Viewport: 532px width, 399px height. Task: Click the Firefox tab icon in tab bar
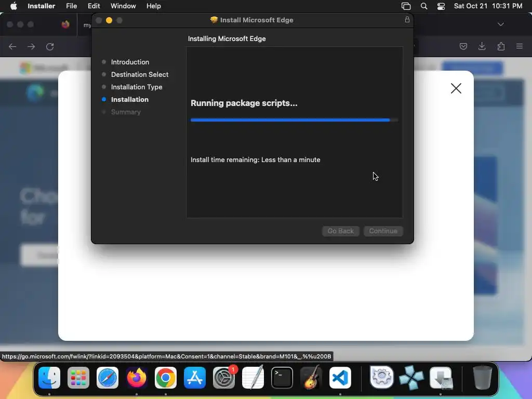(65, 24)
